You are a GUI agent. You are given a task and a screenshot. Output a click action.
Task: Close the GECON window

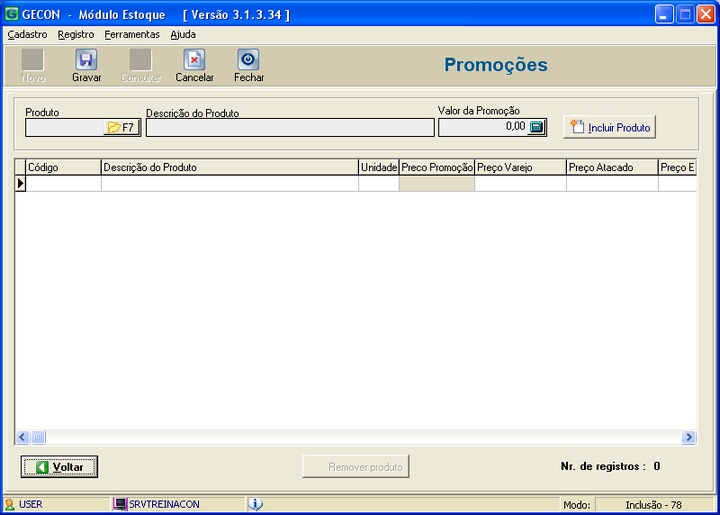(706, 14)
